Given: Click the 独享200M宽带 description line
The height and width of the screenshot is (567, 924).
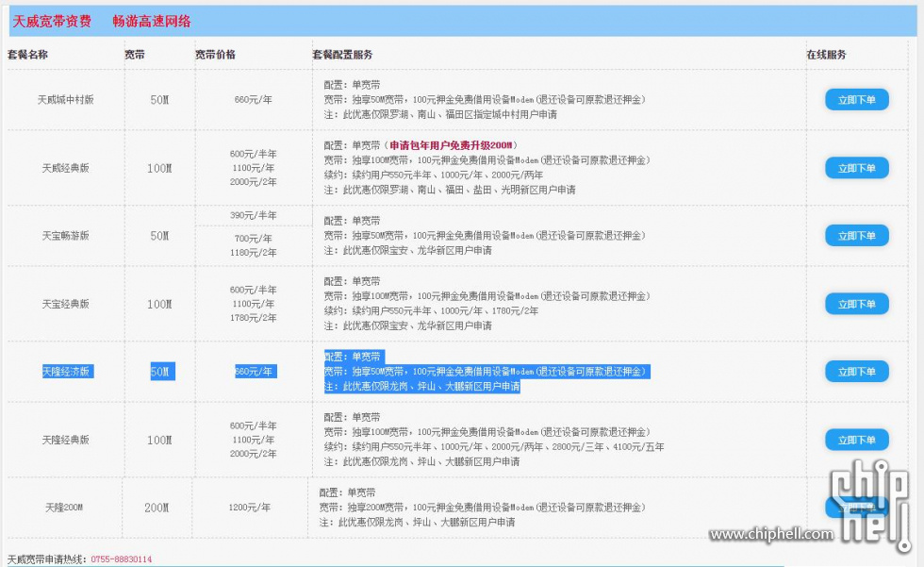Looking at the screenshot, I should [483, 508].
